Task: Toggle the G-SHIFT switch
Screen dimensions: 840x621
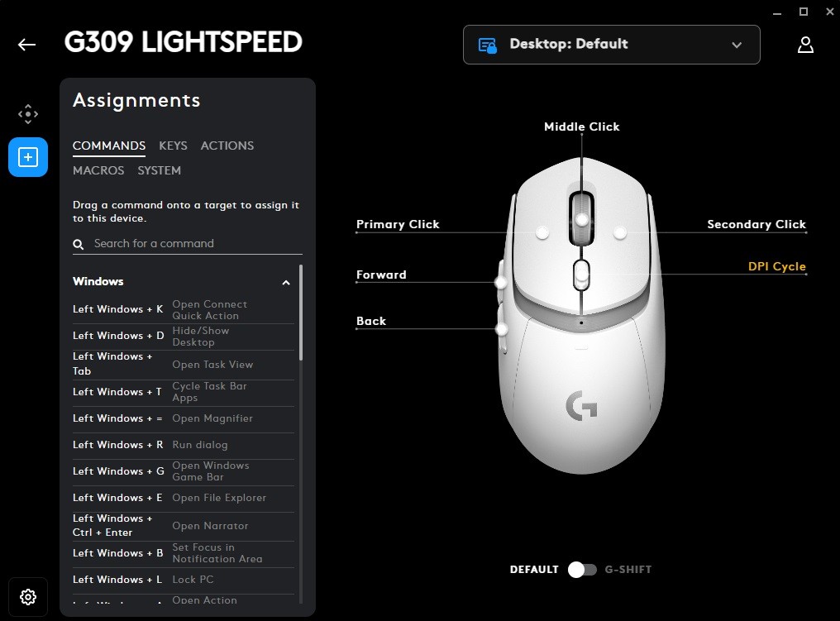Action: [x=582, y=570]
